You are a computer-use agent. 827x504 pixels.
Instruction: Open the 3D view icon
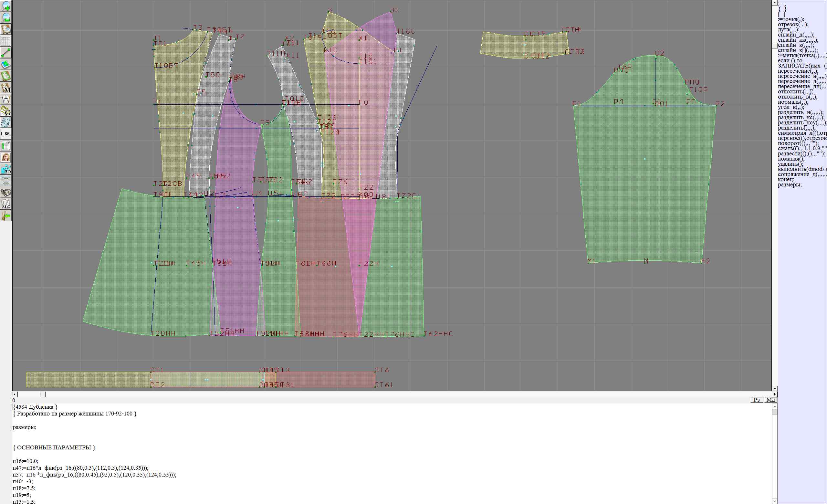(6, 169)
